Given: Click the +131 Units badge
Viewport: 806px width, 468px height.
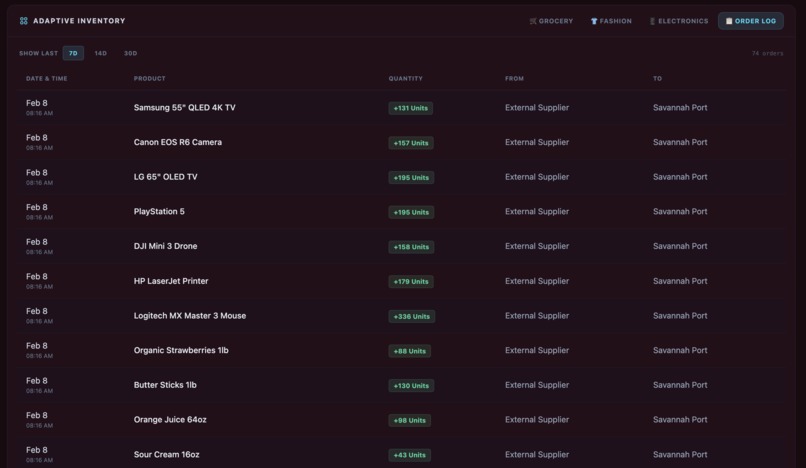Looking at the screenshot, I should tap(411, 108).
